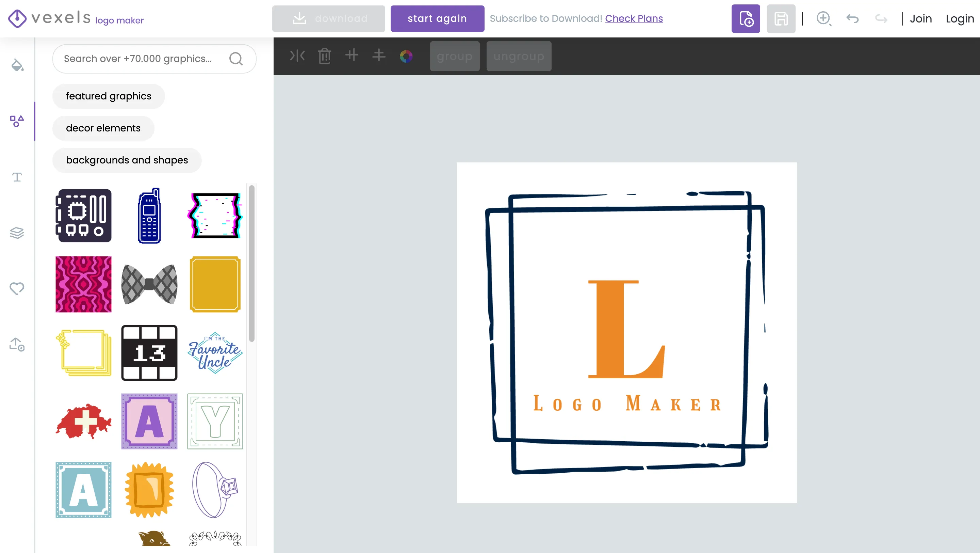Image resolution: width=980 pixels, height=553 pixels.
Task: Click the delete/trash icon
Action: (x=324, y=56)
